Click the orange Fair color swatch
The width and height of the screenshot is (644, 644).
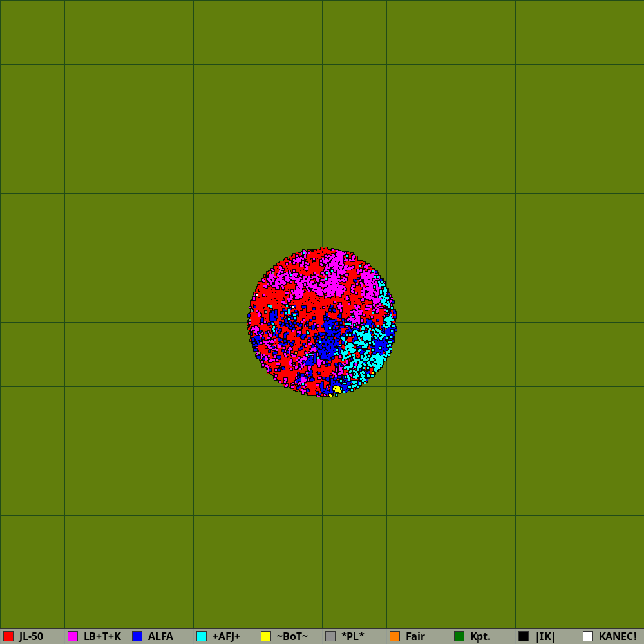pyautogui.click(x=395, y=636)
